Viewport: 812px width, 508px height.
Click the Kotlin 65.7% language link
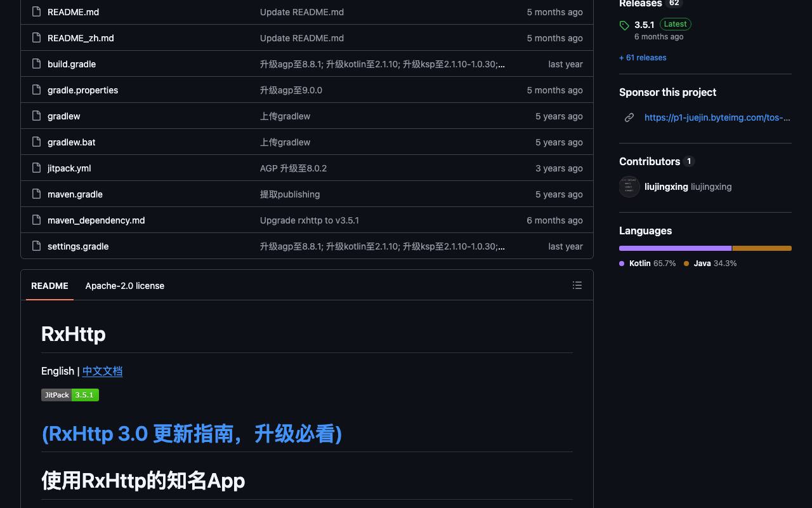(648, 264)
